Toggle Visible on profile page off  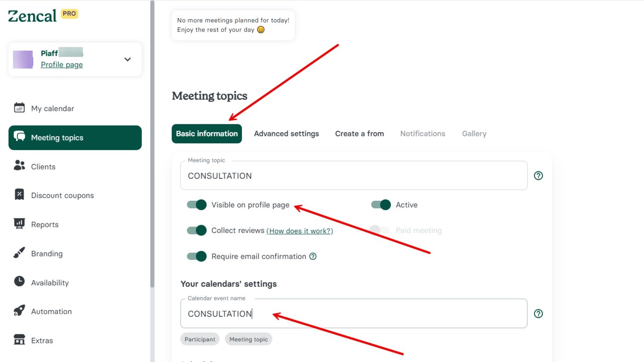click(196, 204)
